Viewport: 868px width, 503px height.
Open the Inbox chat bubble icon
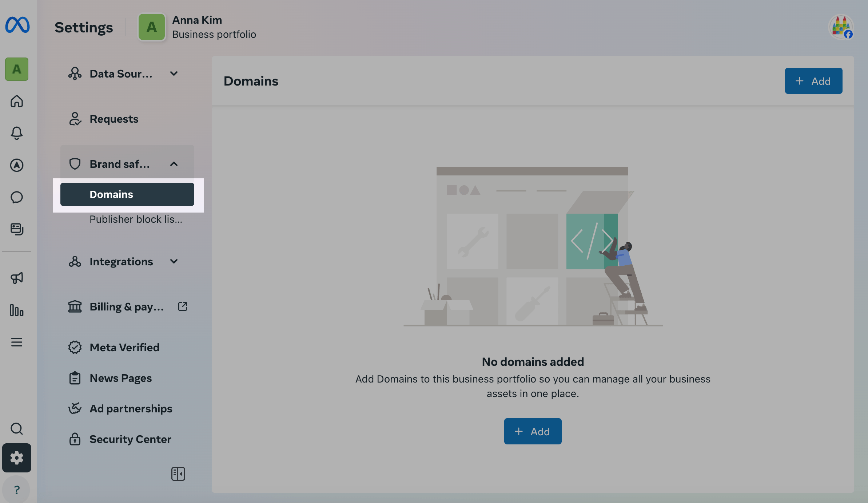(x=17, y=197)
